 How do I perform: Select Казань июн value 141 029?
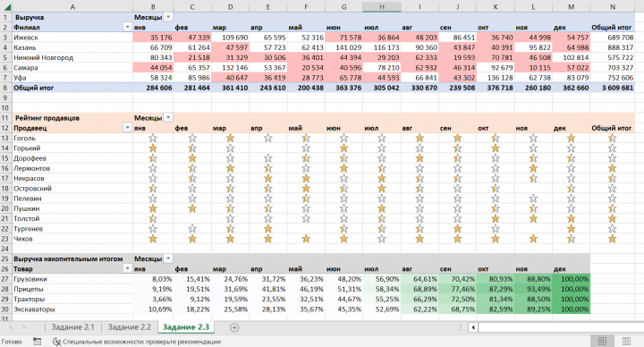[x=343, y=47]
